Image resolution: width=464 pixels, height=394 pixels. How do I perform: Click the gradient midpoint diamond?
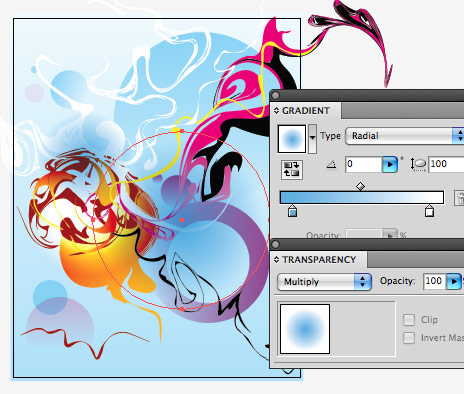360,186
